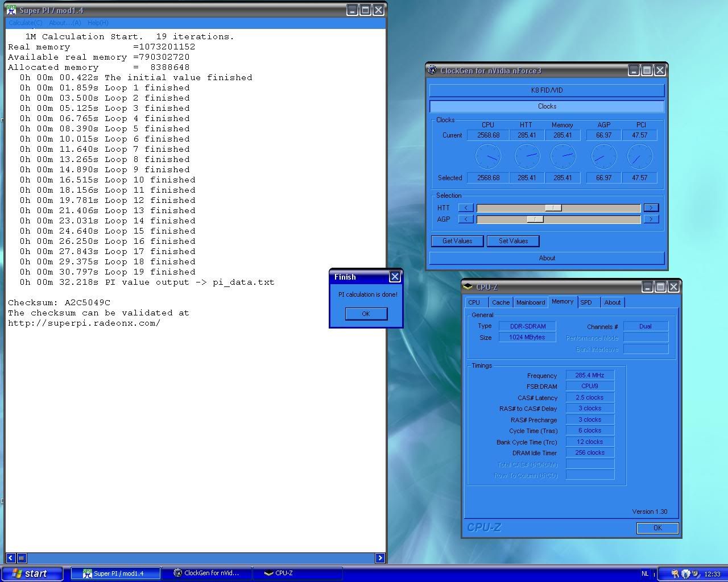
Task: Activate the ClockGen taskbar button
Action: (x=206, y=573)
